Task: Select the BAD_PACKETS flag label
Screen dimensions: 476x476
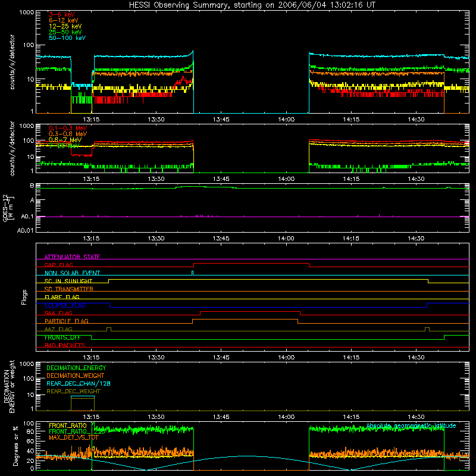Action: [x=65, y=345]
